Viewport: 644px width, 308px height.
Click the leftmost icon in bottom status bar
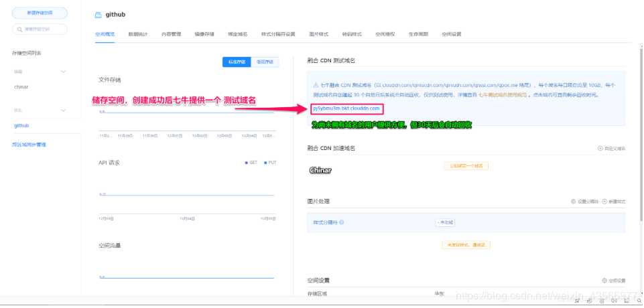point(577,301)
